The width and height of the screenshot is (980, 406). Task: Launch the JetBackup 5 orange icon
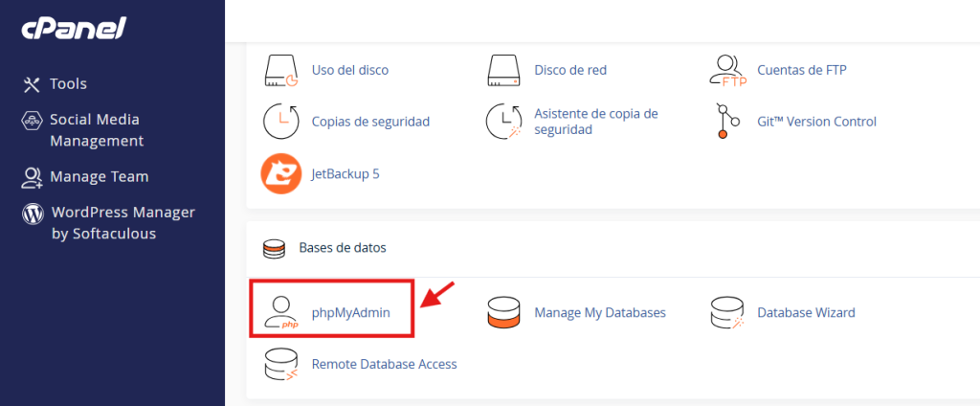coord(280,174)
